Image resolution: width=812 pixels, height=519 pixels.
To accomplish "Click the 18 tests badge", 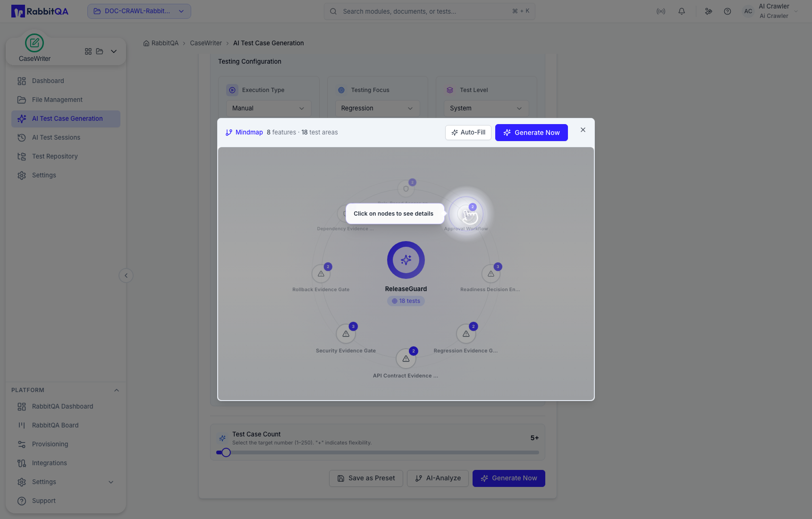I will point(406,301).
